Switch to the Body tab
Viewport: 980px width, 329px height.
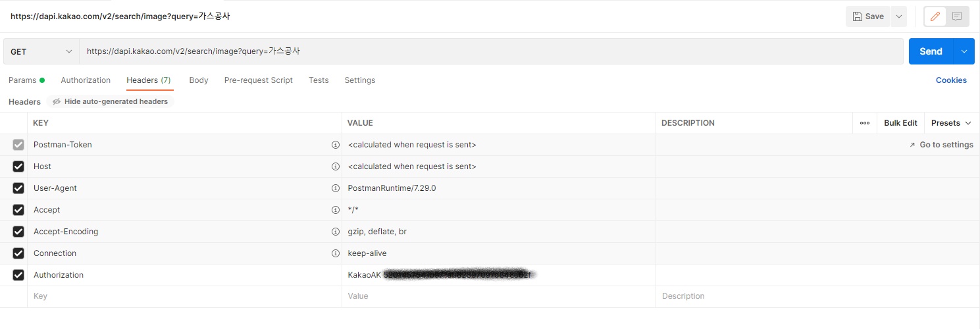coord(198,80)
